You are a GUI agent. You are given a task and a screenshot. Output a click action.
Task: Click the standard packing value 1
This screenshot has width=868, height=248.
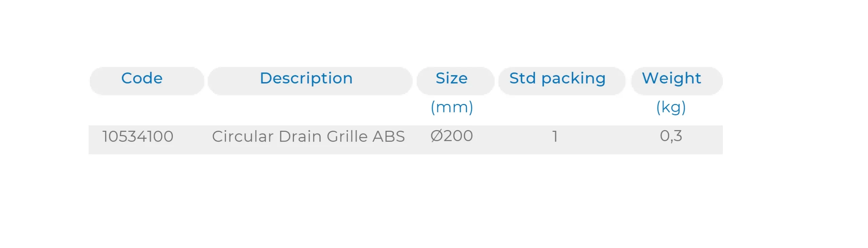(555, 137)
